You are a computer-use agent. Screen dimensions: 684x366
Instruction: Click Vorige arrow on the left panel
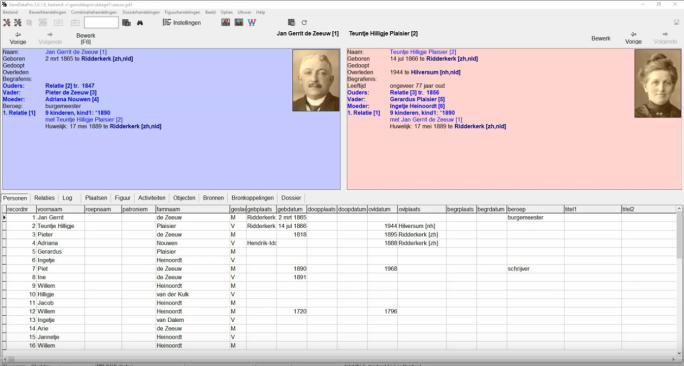[x=18, y=38]
